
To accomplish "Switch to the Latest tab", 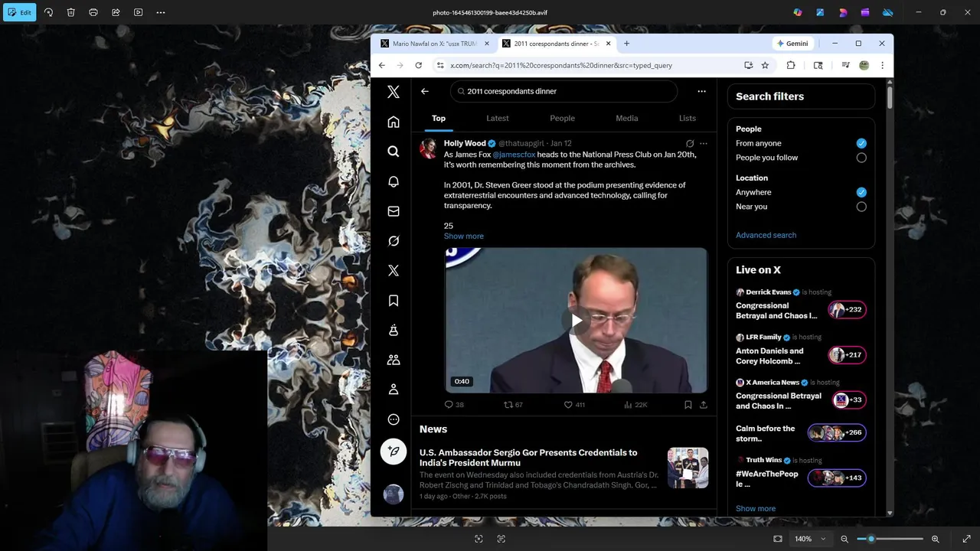I will pyautogui.click(x=498, y=118).
